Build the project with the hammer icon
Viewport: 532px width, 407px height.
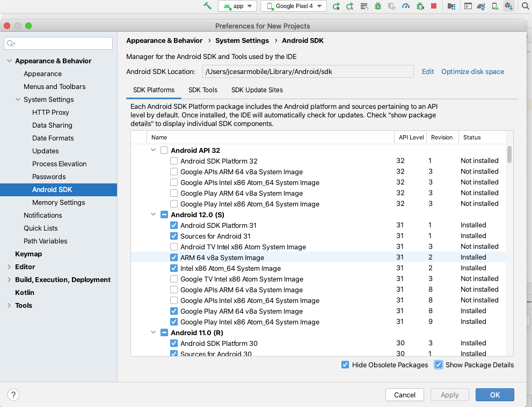tap(208, 6)
